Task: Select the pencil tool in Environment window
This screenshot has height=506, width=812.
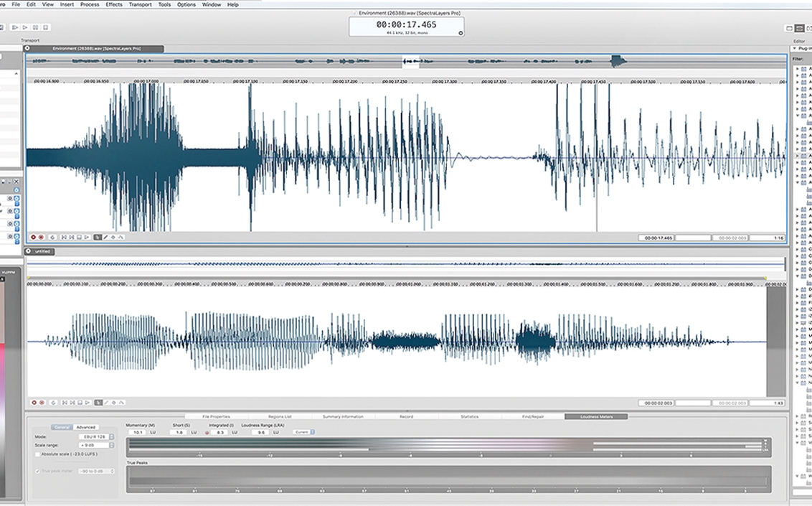Action: click(x=105, y=237)
